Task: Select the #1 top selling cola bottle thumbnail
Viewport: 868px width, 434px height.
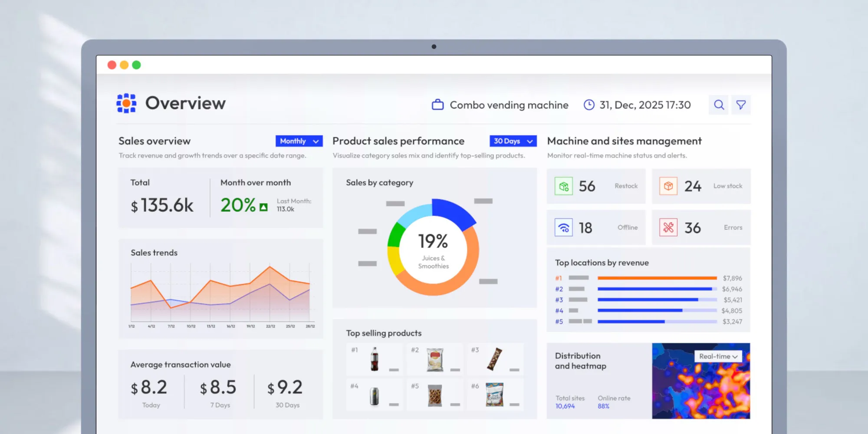Action: [374, 359]
